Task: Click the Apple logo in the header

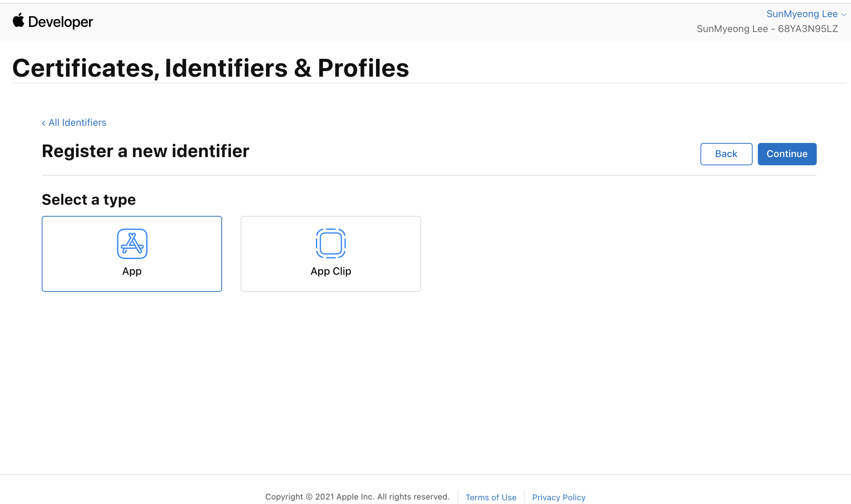Action: (18, 20)
